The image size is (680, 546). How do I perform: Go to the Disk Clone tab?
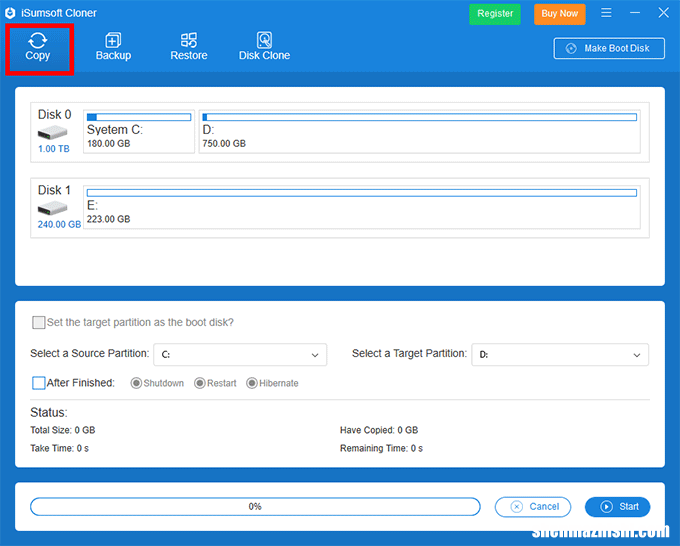(264, 47)
